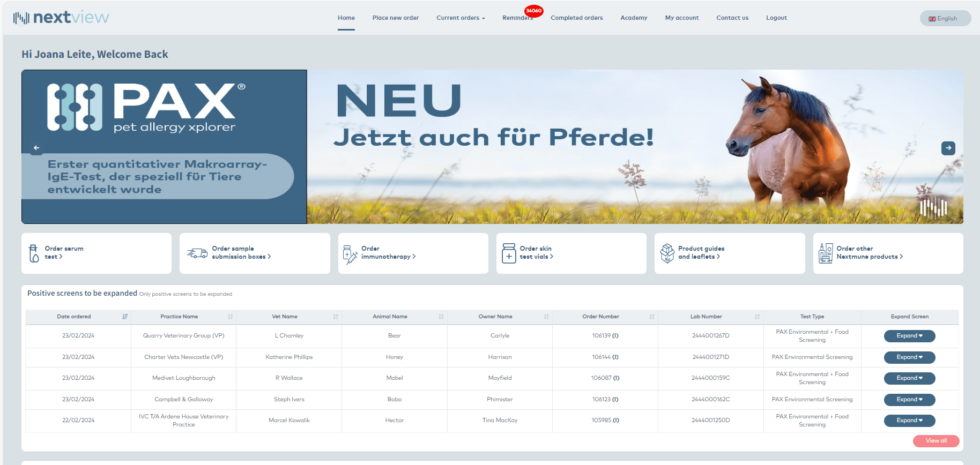Click order number 106139
Screen dimensions: 980x465
tap(605, 336)
